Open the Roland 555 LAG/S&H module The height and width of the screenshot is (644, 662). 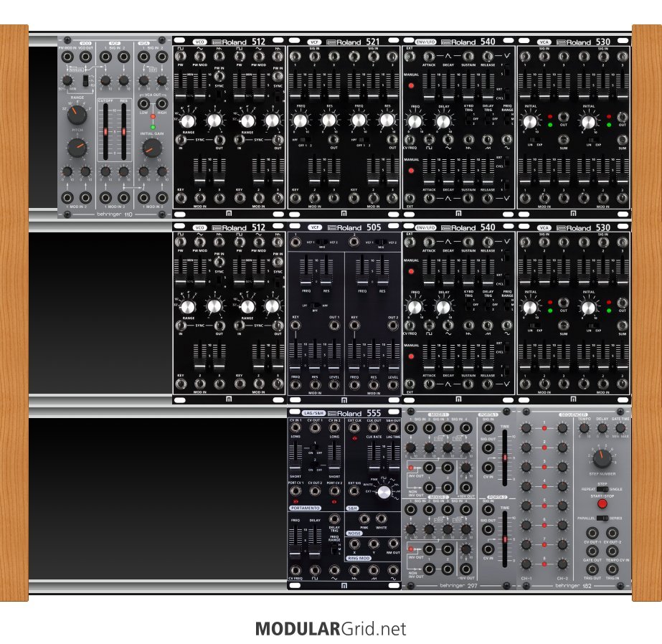[344, 498]
